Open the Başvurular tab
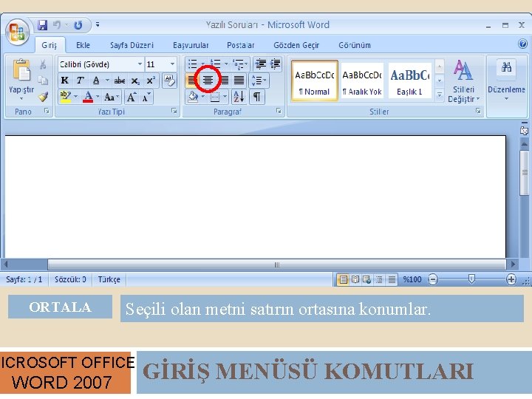 click(191, 45)
